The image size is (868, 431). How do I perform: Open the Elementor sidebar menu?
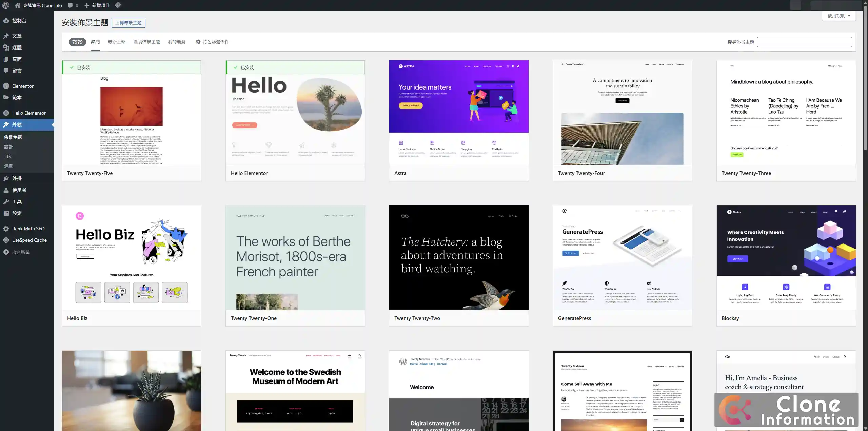pos(23,86)
